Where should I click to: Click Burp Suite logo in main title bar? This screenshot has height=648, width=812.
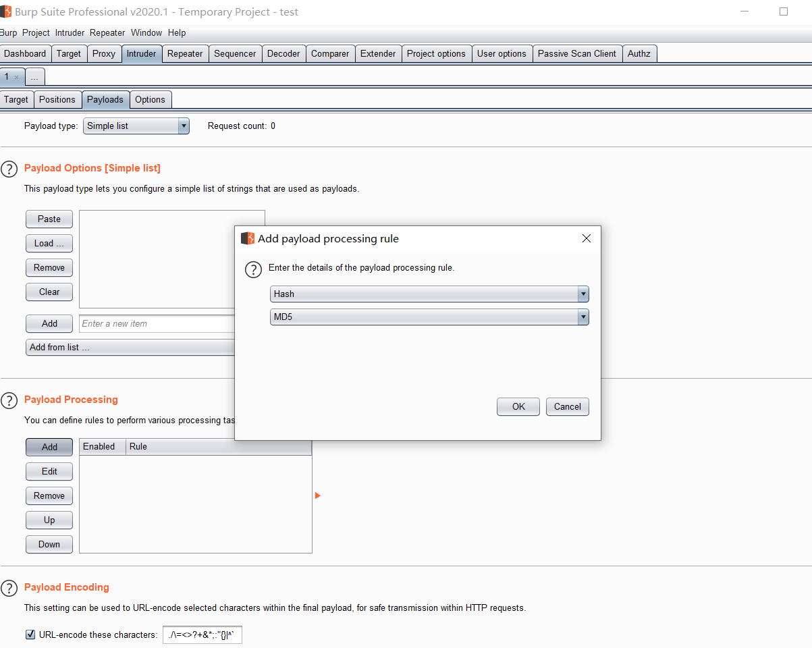[x=6, y=11]
